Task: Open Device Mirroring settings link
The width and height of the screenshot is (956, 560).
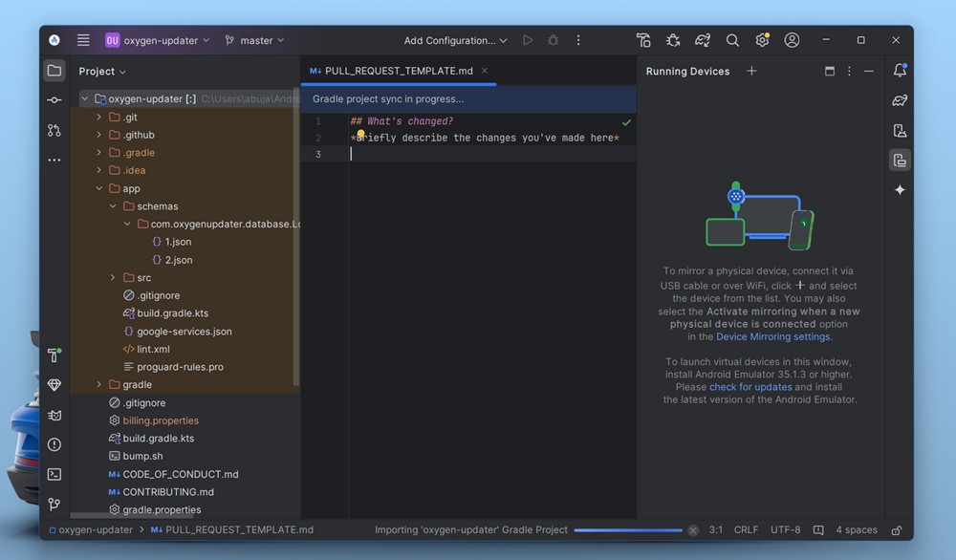Action: pos(772,336)
